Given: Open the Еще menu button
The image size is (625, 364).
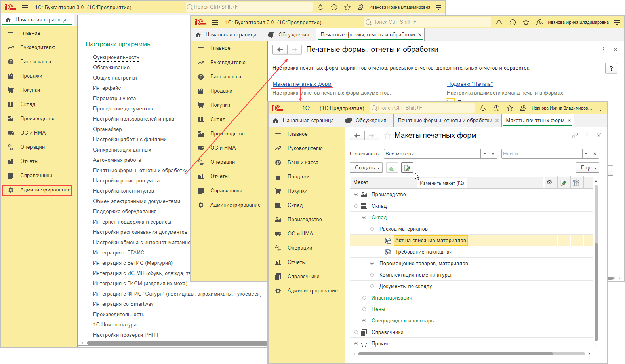Looking at the screenshot, I should coord(587,168).
